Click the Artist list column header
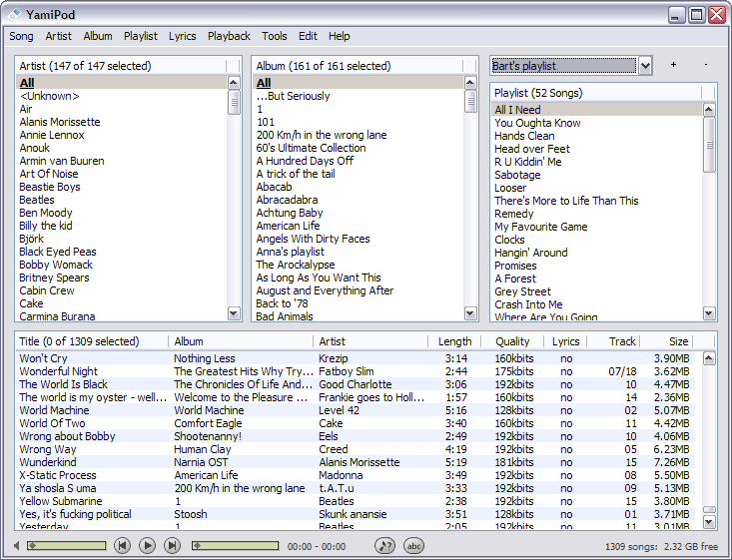This screenshot has width=732, height=560. [122, 66]
